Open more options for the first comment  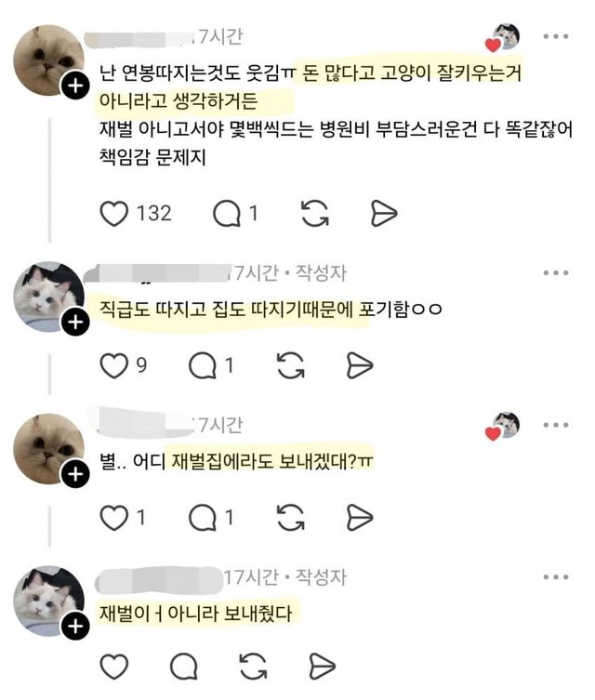coord(556,36)
